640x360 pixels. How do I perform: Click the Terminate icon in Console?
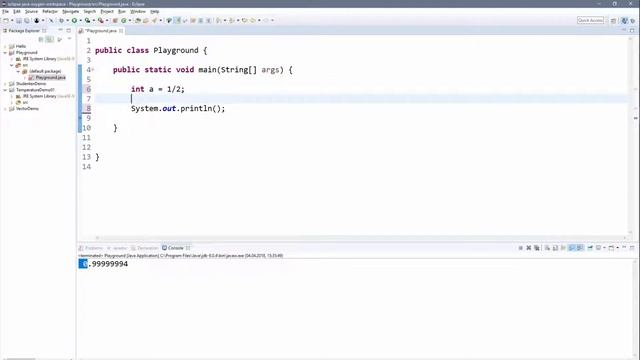click(x=520, y=248)
